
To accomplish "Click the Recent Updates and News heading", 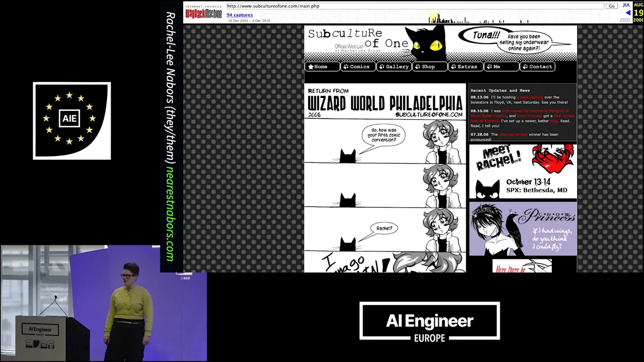I will [500, 90].
